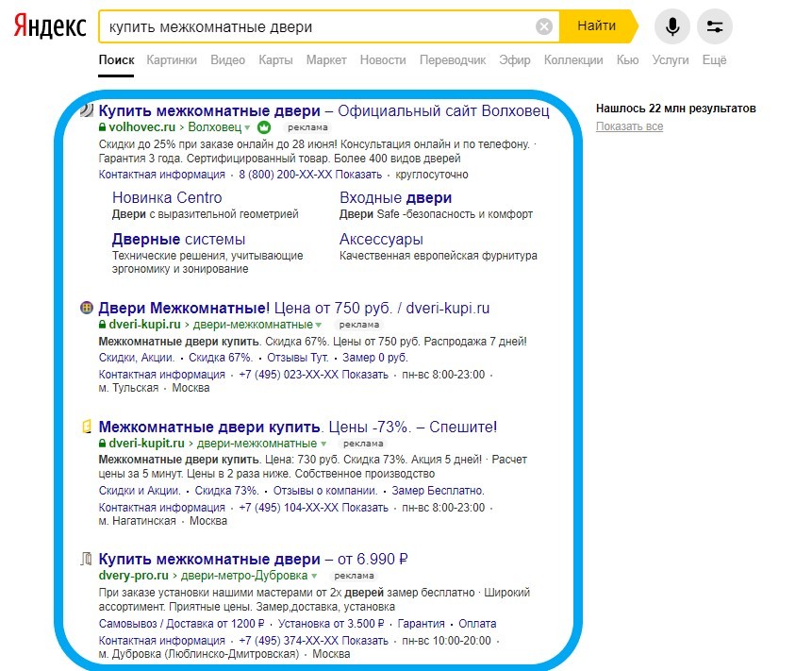This screenshot has width=812, height=671.
Task: Switch to the Коллекции tab
Action: [x=573, y=60]
